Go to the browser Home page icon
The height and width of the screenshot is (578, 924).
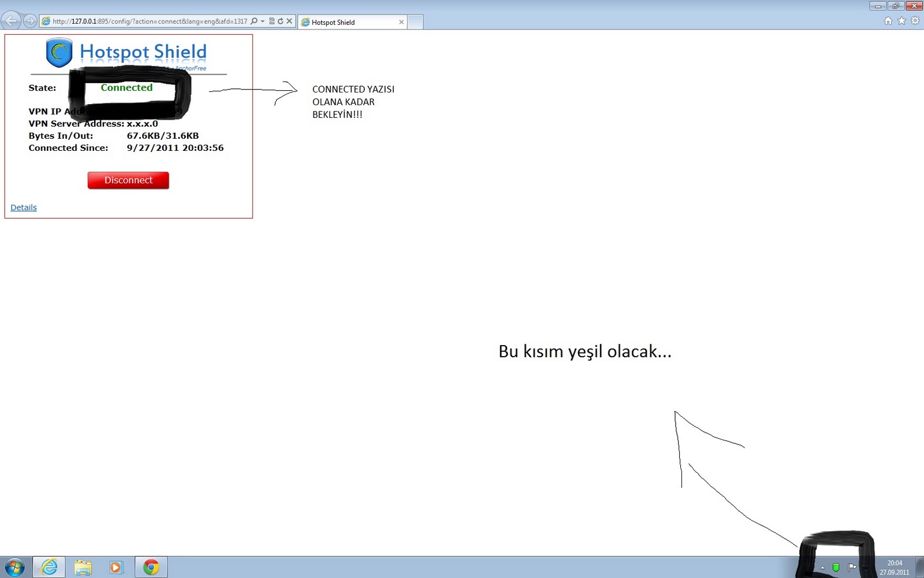[888, 21]
